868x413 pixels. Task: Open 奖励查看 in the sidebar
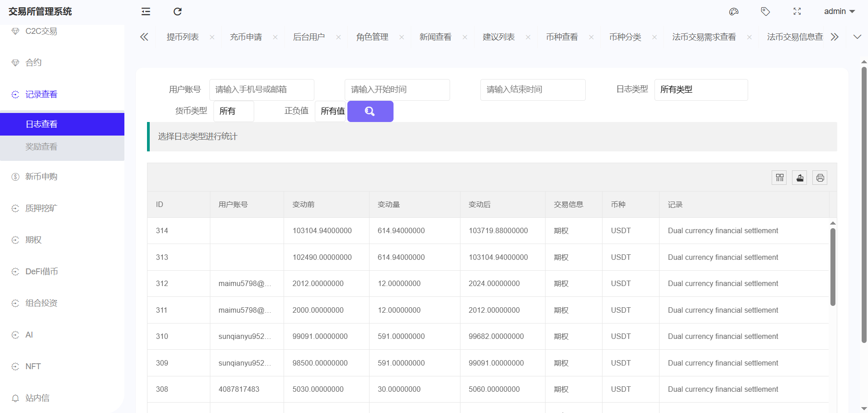pos(41,147)
